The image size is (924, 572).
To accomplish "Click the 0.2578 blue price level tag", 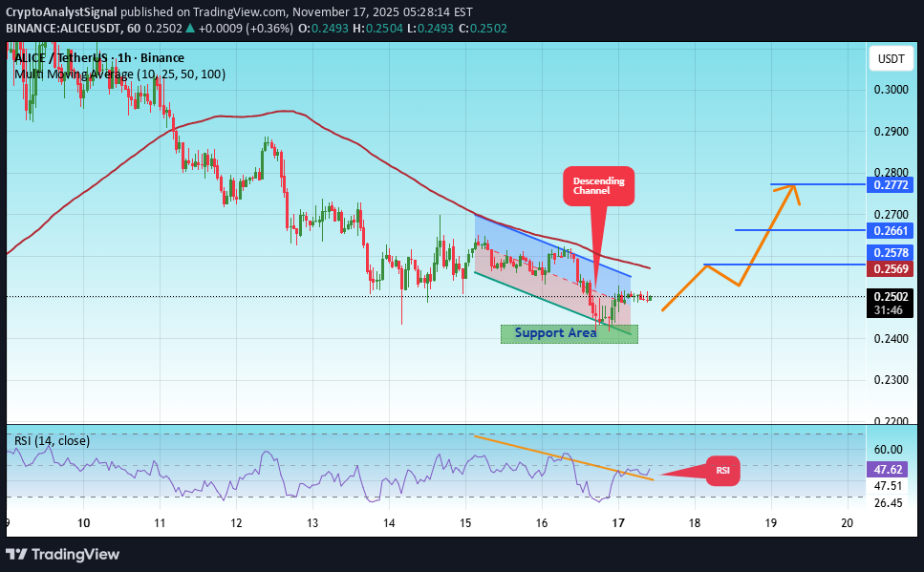I will click(891, 252).
